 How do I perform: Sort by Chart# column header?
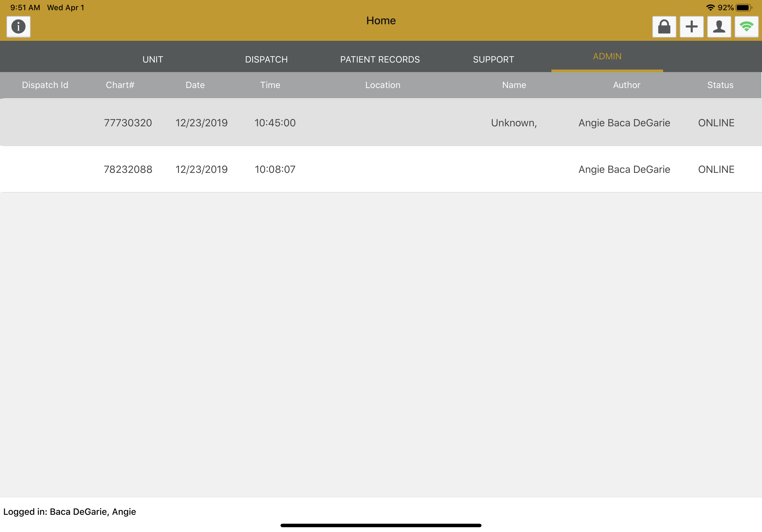(x=120, y=85)
